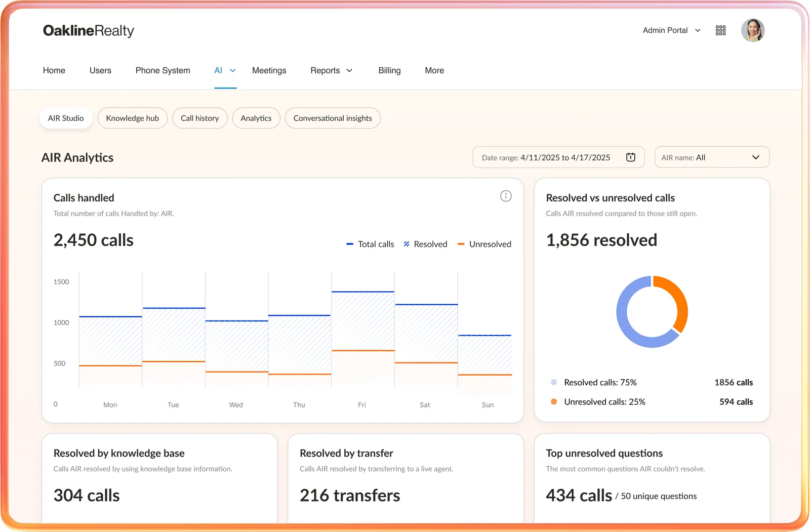Expand the Admin Portal dropdown
The image size is (810, 532).
672,30
